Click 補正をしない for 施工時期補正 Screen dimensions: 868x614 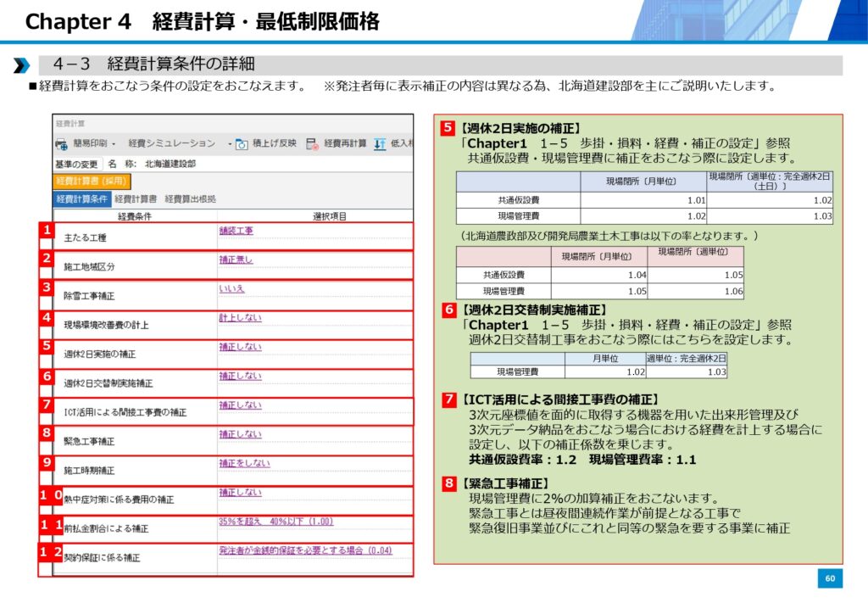tap(244, 463)
